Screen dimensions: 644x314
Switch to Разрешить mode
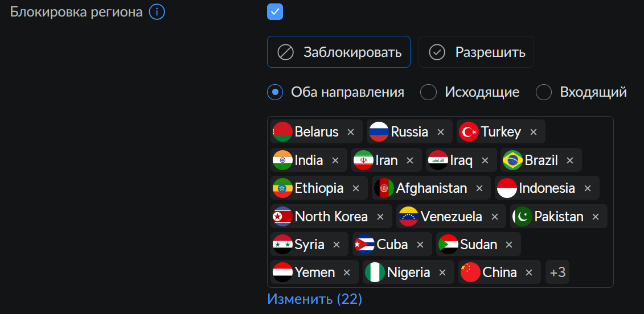click(x=476, y=52)
